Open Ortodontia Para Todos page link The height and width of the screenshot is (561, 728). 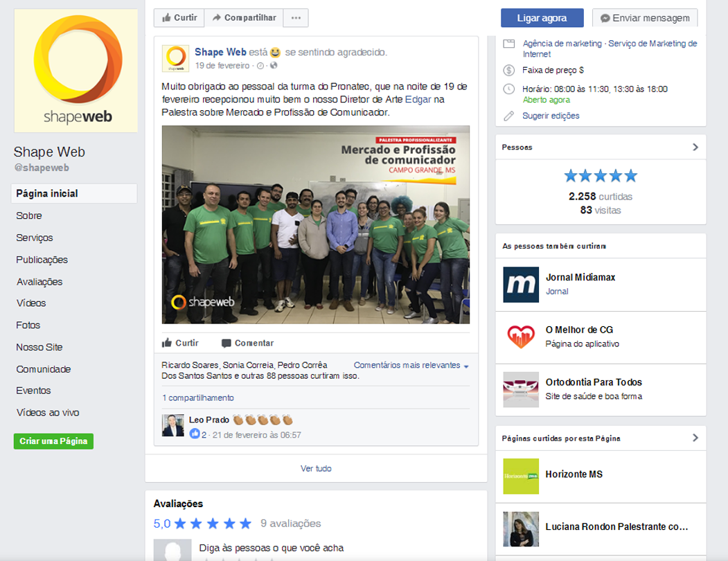(x=594, y=382)
